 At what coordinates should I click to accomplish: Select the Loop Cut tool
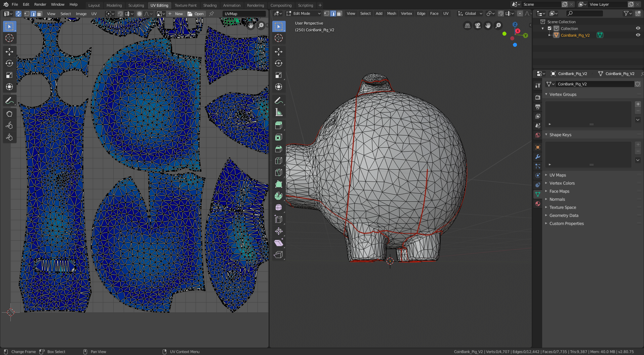[278, 161]
